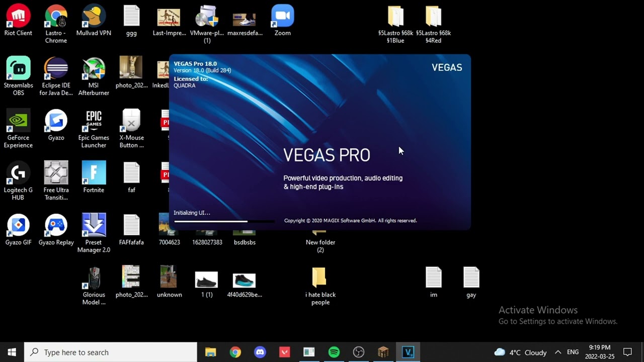644x362 pixels.
Task: Open the Minecraft block taskbar icon
Action: click(383, 352)
